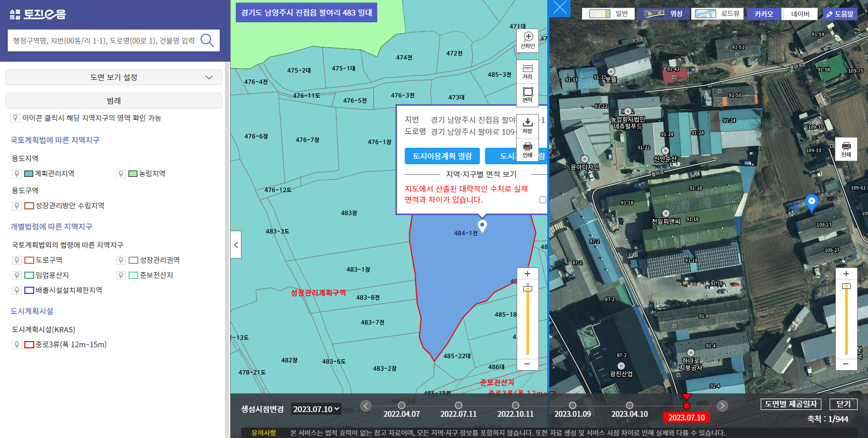Select the 면적 area measure tool
Screen dimensions: 868x438
tap(528, 95)
